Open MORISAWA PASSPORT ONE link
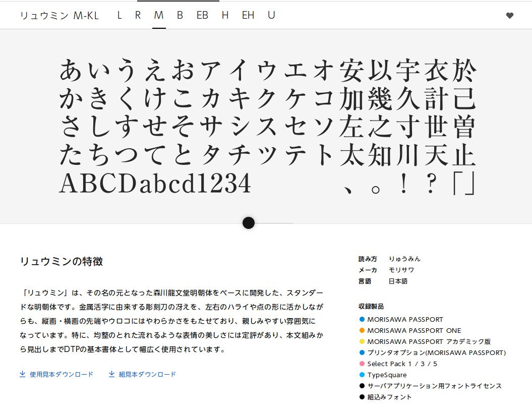This screenshot has width=532, height=413. [415, 330]
